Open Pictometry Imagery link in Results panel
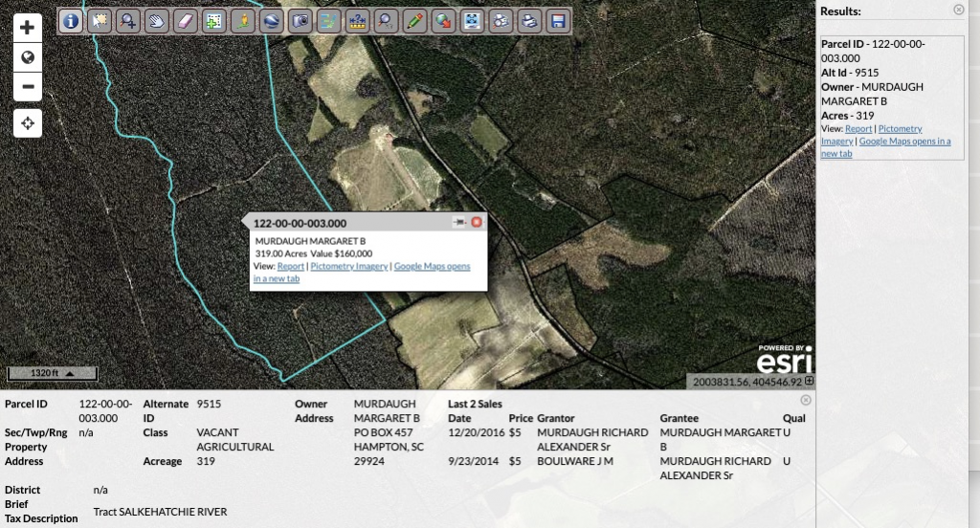 click(x=900, y=128)
